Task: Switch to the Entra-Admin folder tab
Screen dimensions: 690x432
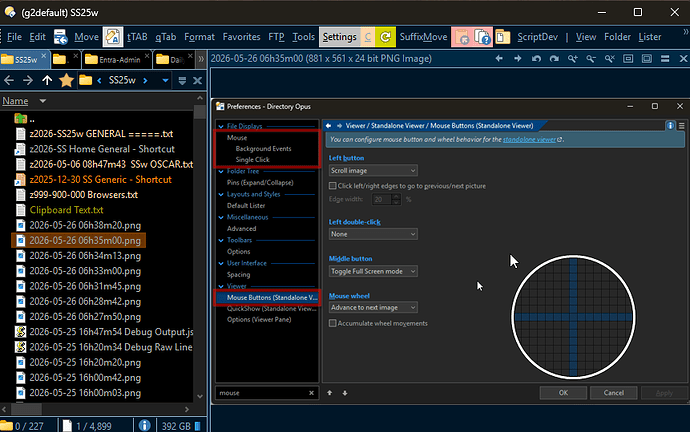Action: coord(117,59)
